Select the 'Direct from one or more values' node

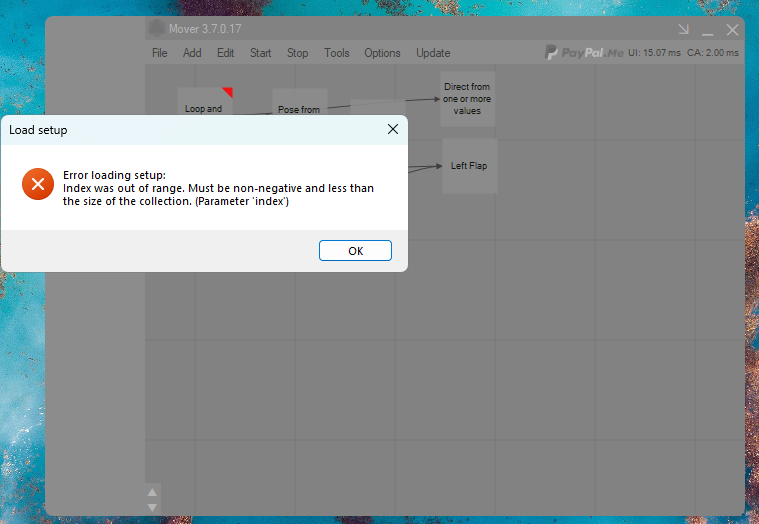467,99
